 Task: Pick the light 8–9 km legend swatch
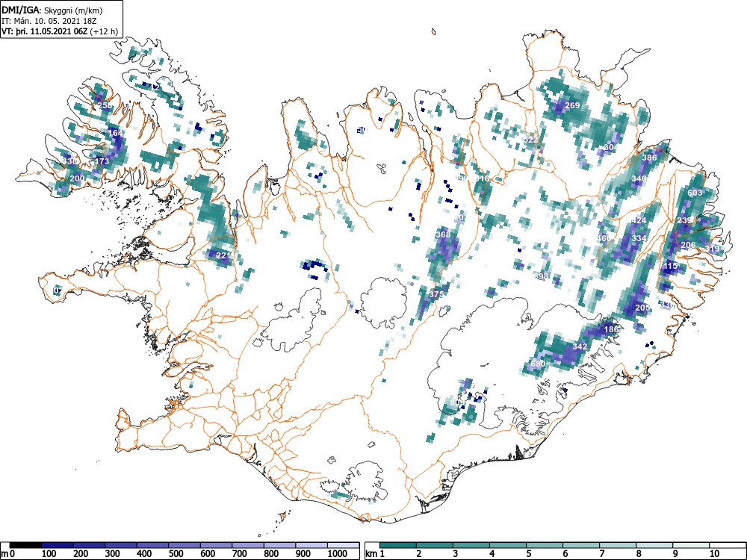click(x=654, y=545)
